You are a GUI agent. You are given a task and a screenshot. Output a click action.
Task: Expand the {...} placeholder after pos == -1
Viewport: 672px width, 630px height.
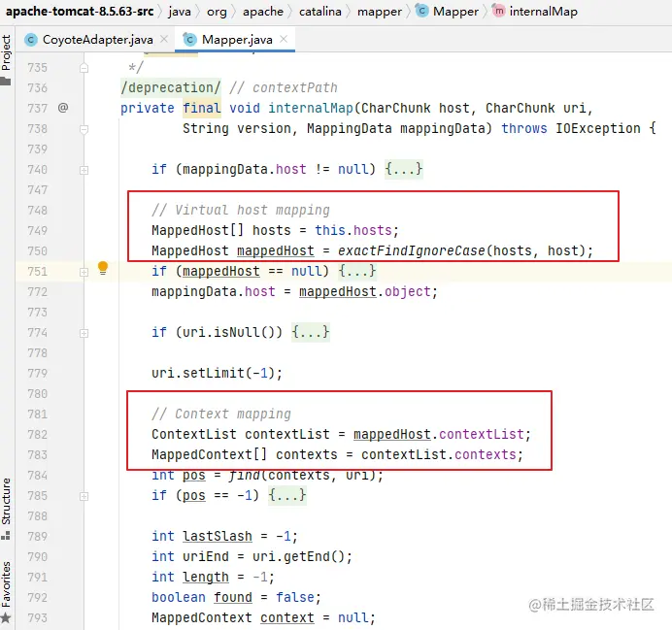tap(287, 495)
